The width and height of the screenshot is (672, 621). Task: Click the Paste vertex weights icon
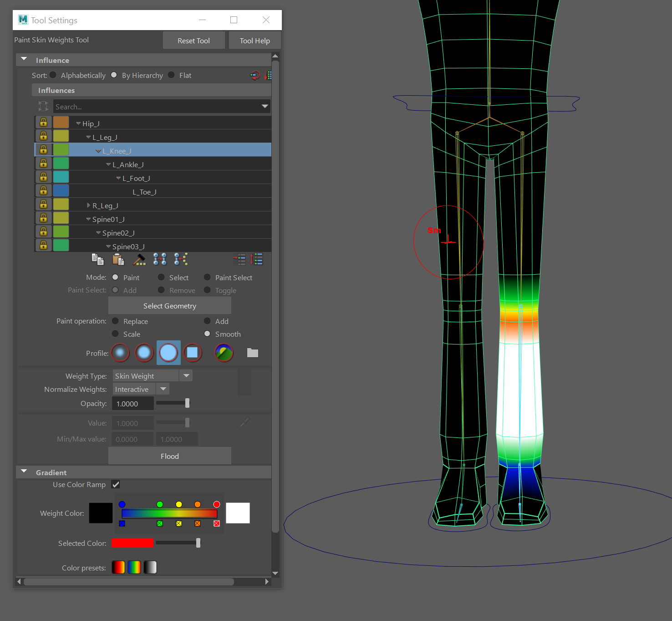click(x=118, y=259)
